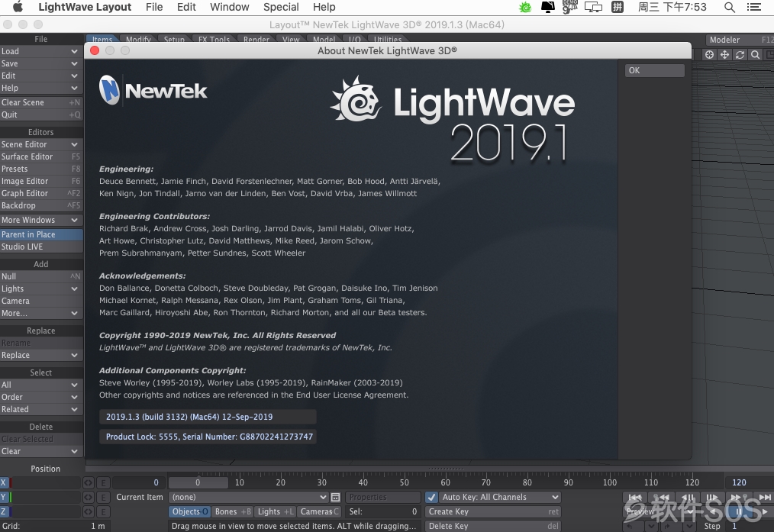Viewport: 774px width, 532px height.
Task: Click the Create Key button
Action: click(492, 511)
